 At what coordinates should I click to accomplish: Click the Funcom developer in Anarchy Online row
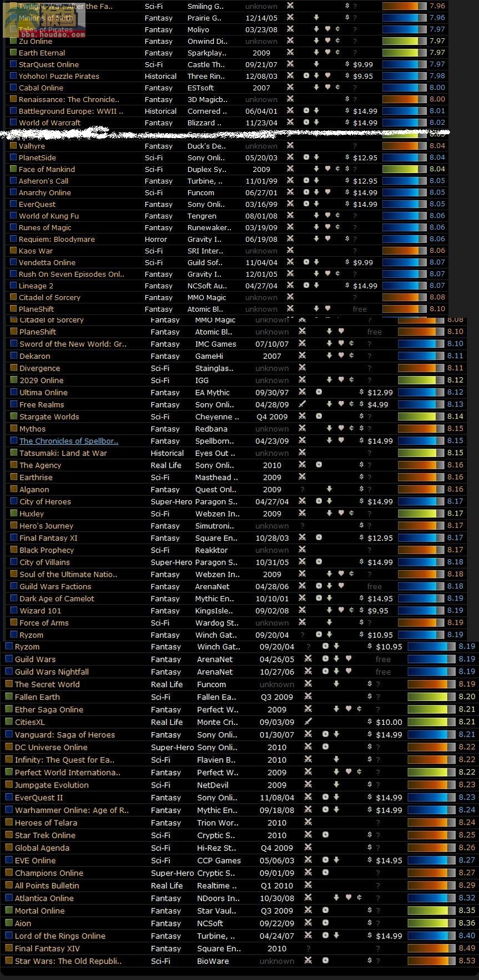201,192
